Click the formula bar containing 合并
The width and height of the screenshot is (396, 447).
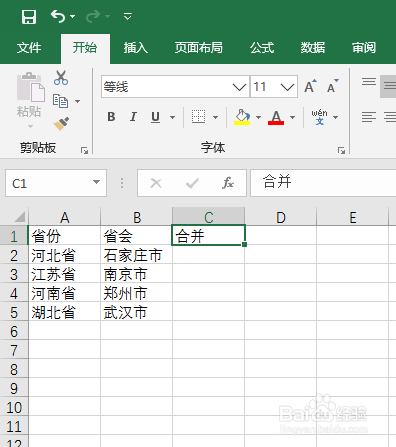pyautogui.click(x=323, y=183)
